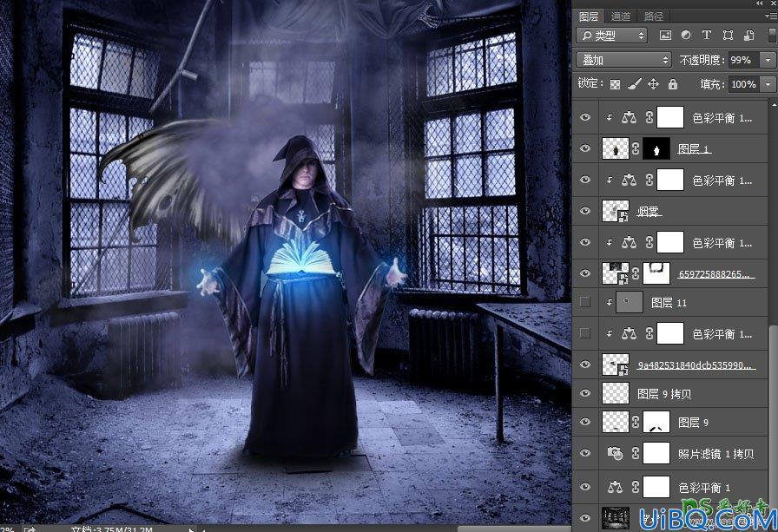Filter layers by adjustment layer icon
This screenshot has width=778, height=532.
click(686, 36)
